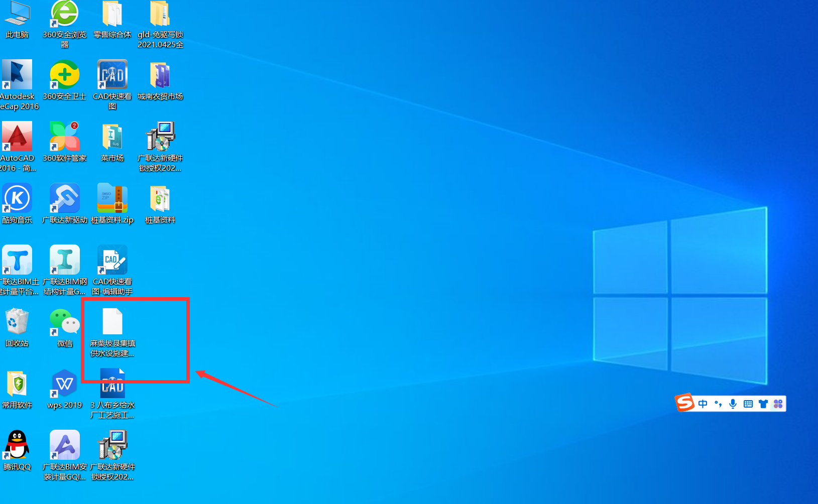Image resolution: width=818 pixels, height=504 pixels.
Task: Select the 桩基资料 folder
Action: pos(160,204)
